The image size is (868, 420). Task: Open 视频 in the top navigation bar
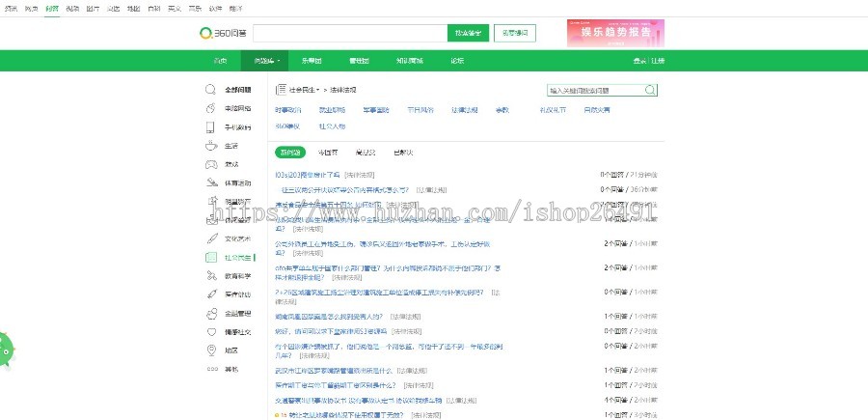coord(73,7)
